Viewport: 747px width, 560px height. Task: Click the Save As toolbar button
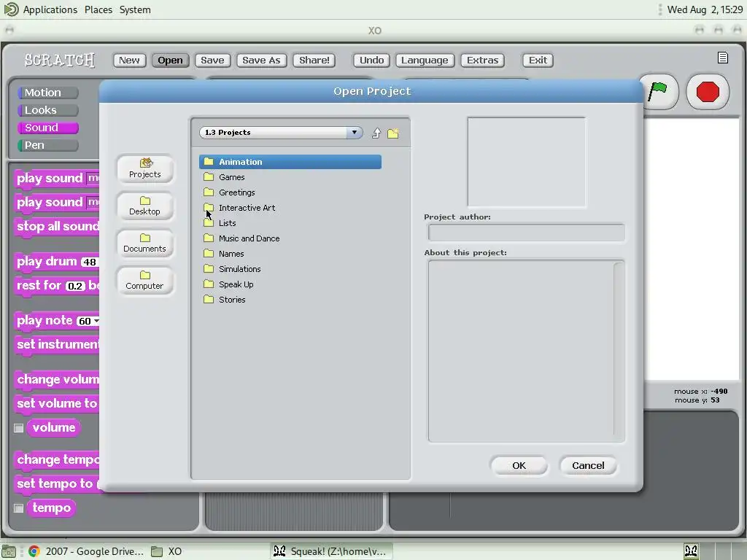262,60
